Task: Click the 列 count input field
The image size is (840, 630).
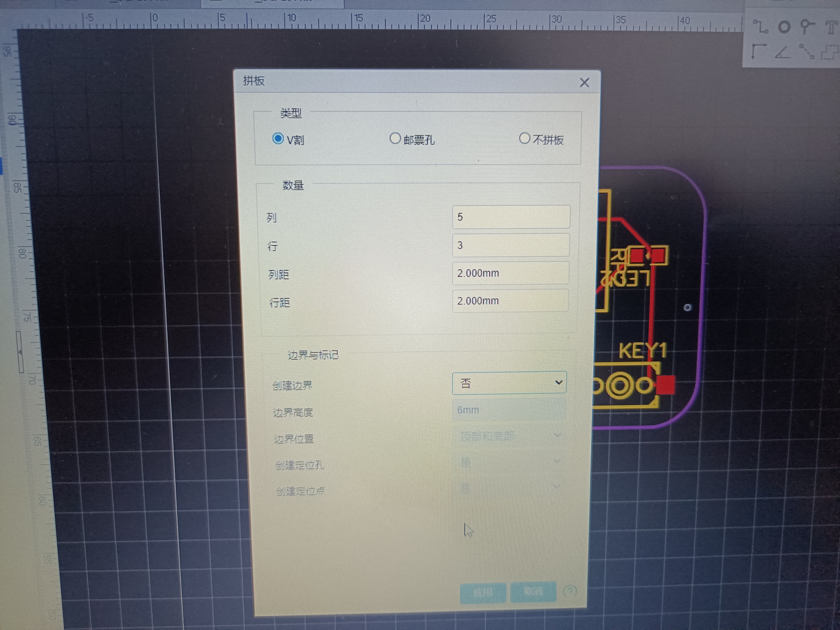Action: 511,217
